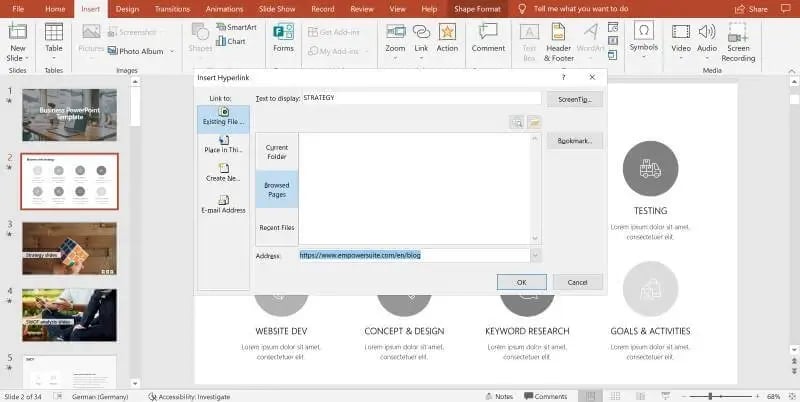Click the ScreenTip button

point(574,99)
